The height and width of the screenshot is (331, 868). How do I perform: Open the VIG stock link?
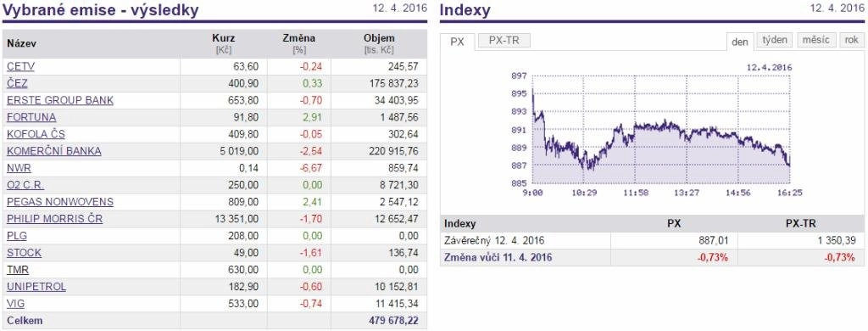tap(15, 304)
